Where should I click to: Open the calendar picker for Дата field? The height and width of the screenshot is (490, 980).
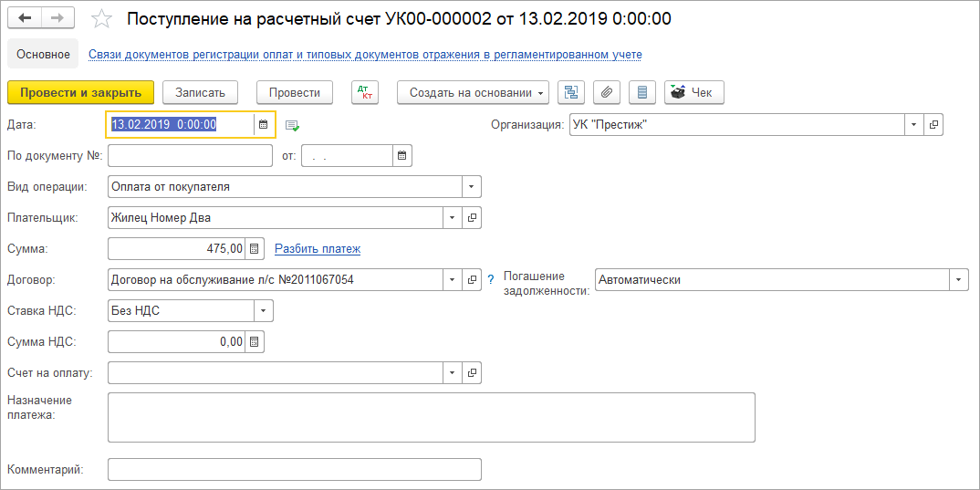(264, 124)
